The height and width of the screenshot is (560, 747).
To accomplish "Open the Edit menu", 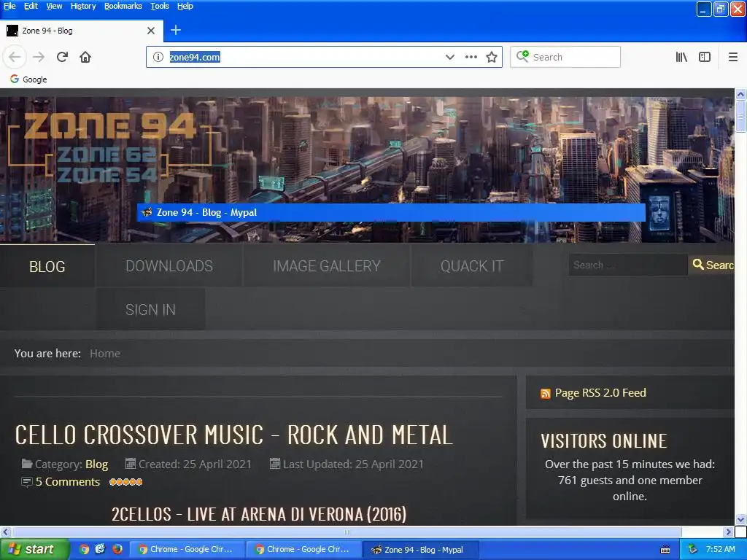I will 31,6.
